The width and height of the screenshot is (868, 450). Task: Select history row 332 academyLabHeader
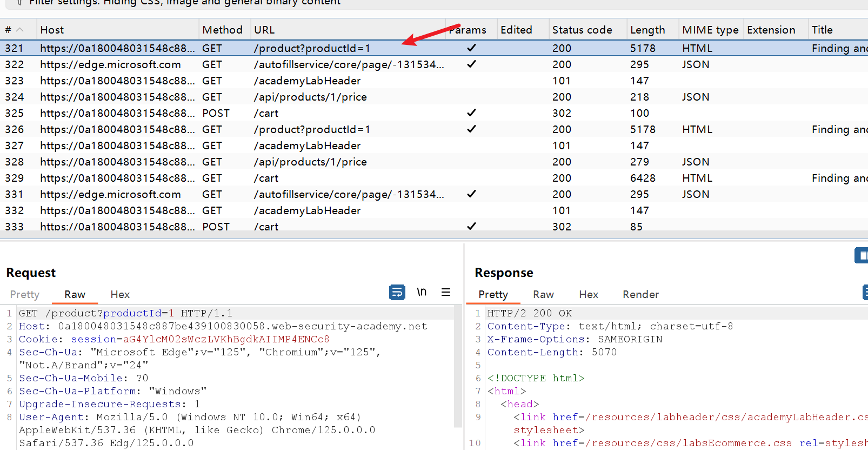tap(434, 210)
